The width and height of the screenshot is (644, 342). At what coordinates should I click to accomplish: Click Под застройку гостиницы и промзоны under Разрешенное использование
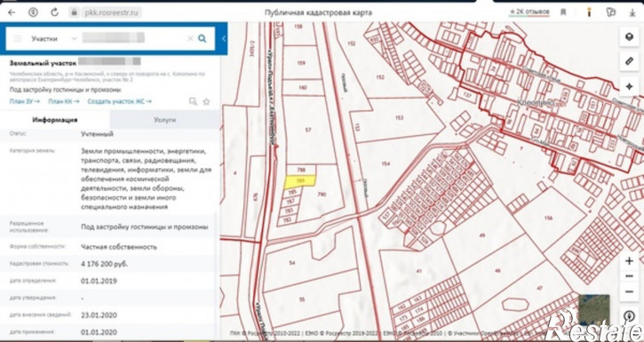click(144, 227)
